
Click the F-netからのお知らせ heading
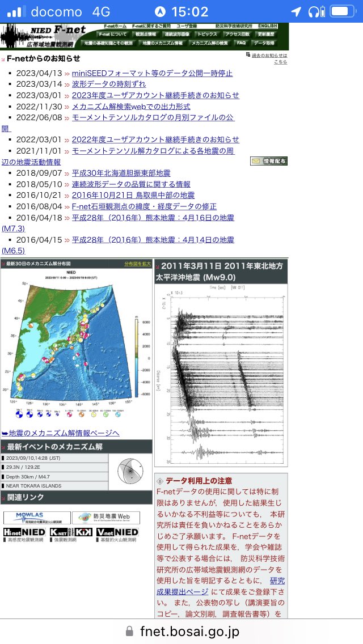tap(43, 58)
